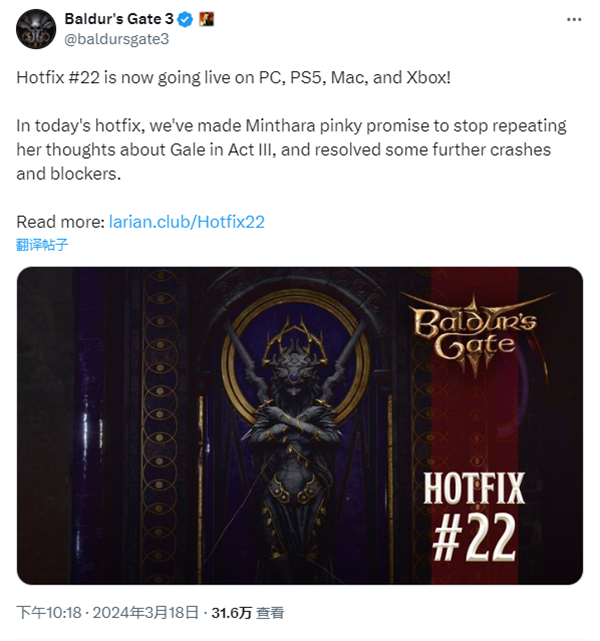Open the post timestamp 10:18 link
This screenshot has width=600, height=641.
[x=49, y=613]
